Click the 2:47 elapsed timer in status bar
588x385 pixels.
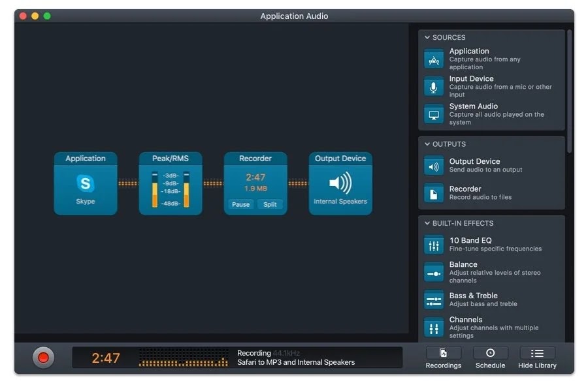click(106, 358)
